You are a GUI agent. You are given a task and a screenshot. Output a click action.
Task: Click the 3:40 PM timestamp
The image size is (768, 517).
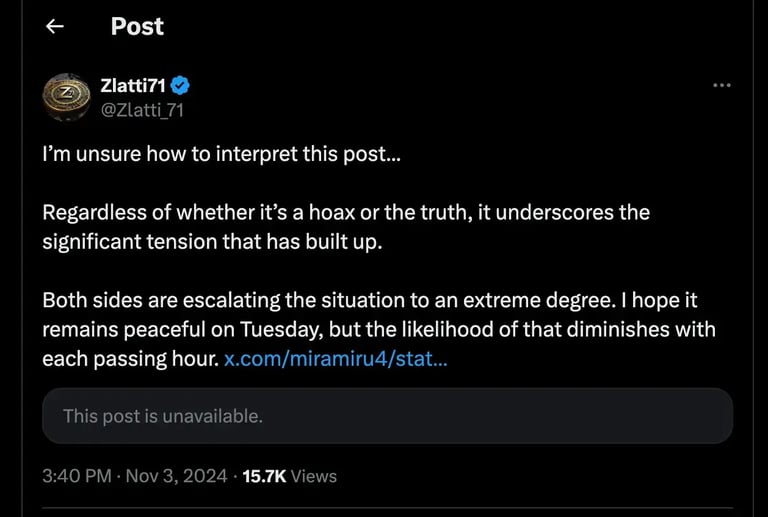pos(76,476)
